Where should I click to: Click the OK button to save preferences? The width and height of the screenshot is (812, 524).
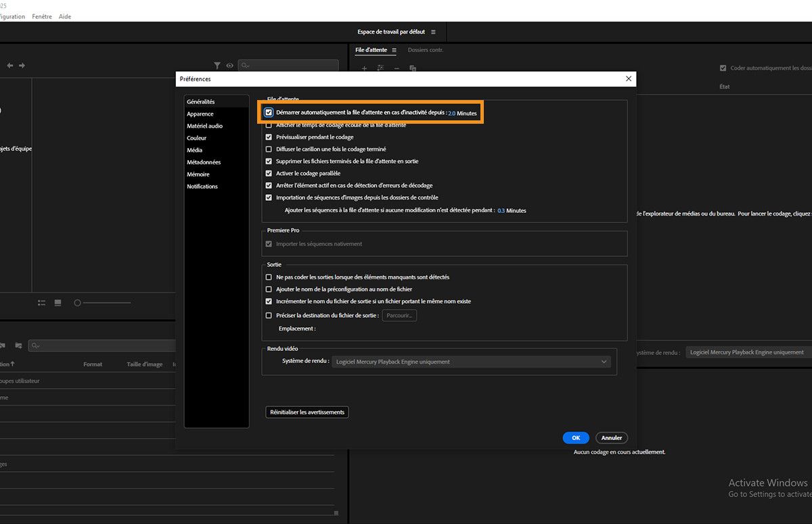(575, 437)
